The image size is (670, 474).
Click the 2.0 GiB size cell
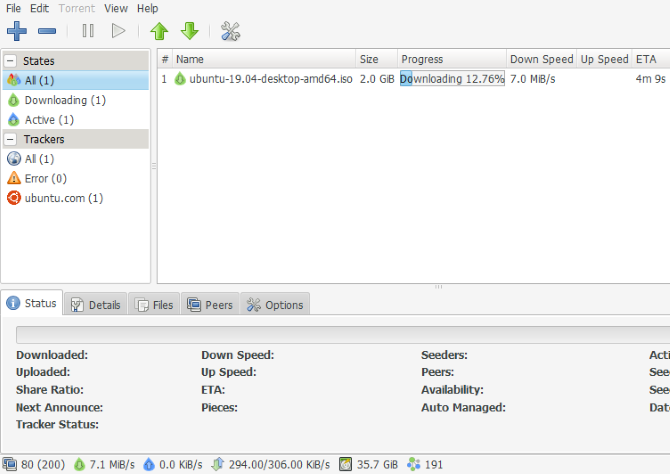pyautogui.click(x=377, y=79)
